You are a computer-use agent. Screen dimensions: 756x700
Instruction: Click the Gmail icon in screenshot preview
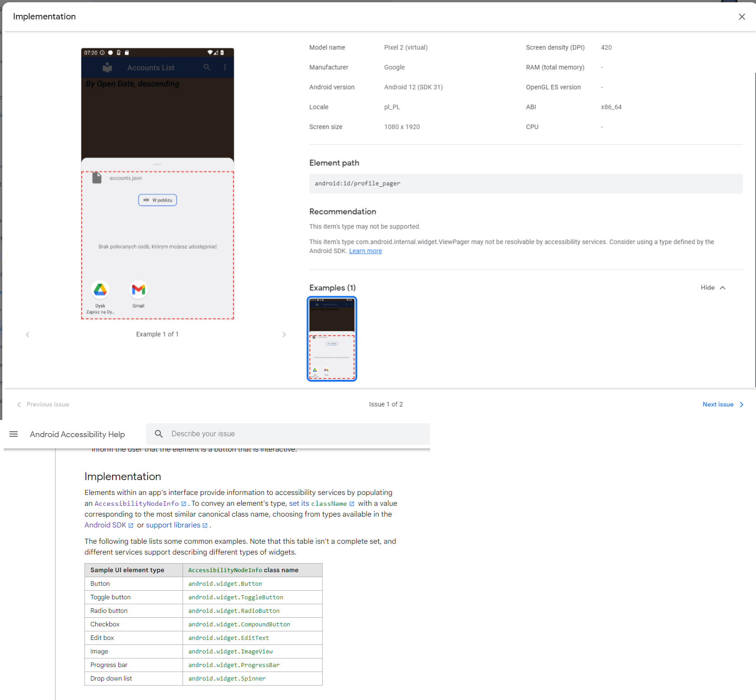[138, 290]
